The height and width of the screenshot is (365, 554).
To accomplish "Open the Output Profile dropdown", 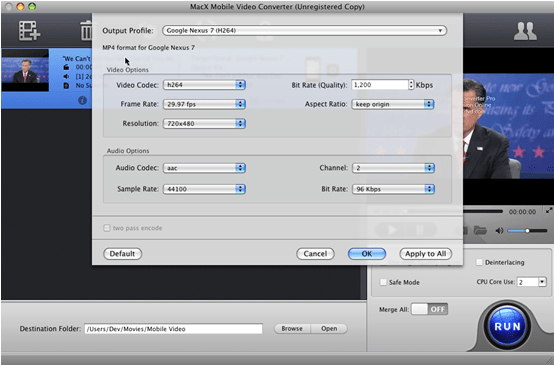I will tap(304, 30).
